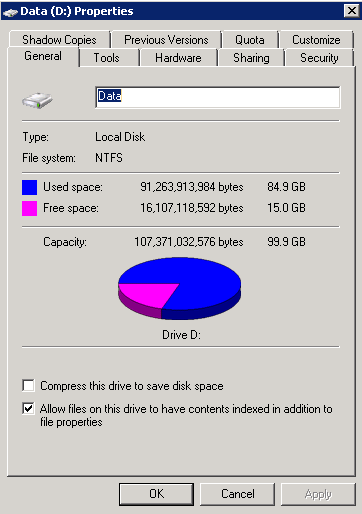The height and width of the screenshot is (514, 362).
Task: Click the drive icon in the title bar
Action: pos(10,12)
